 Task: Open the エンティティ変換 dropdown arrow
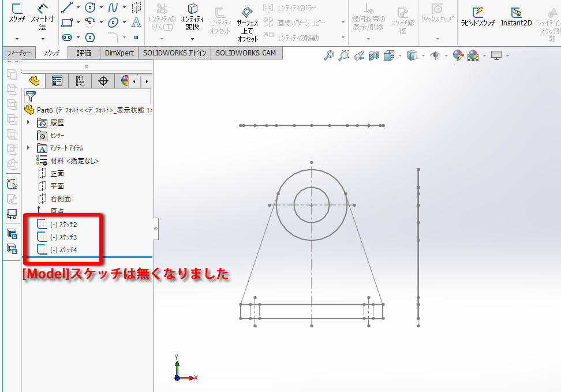[193, 39]
